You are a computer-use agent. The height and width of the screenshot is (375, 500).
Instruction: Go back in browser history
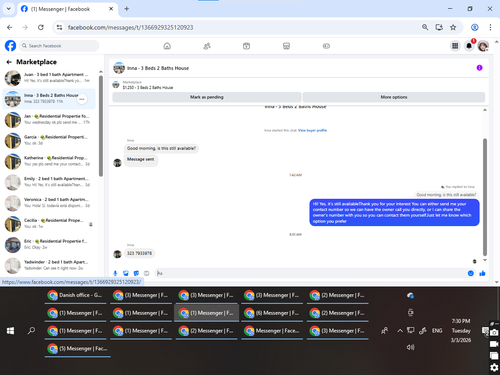(10, 27)
